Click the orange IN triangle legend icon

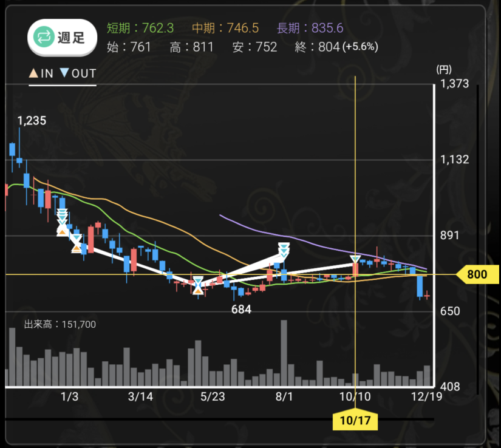point(33,73)
